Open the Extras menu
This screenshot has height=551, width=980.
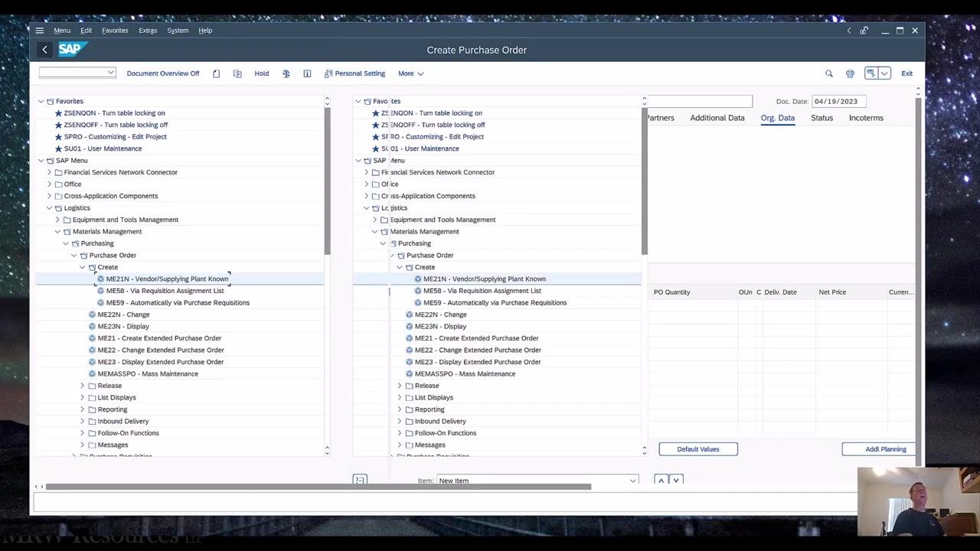(x=148, y=31)
